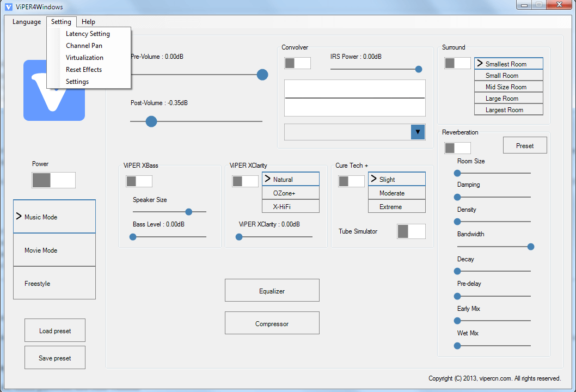The width and height of the screenshot is (576, 392).
Task: Select the OZone+ XClarity mode
Action: click(x=290, y=193)
